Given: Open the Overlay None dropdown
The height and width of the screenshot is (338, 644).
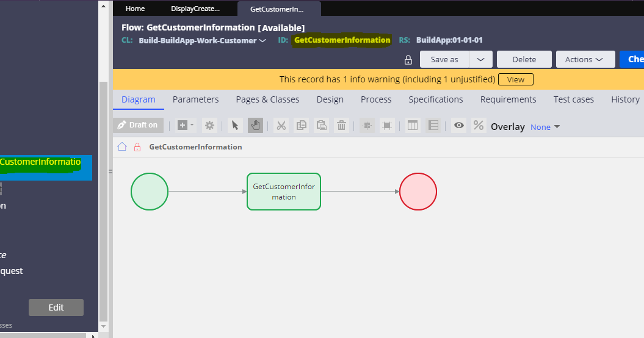Looking at the screenshot, I should tap(545, 127).
